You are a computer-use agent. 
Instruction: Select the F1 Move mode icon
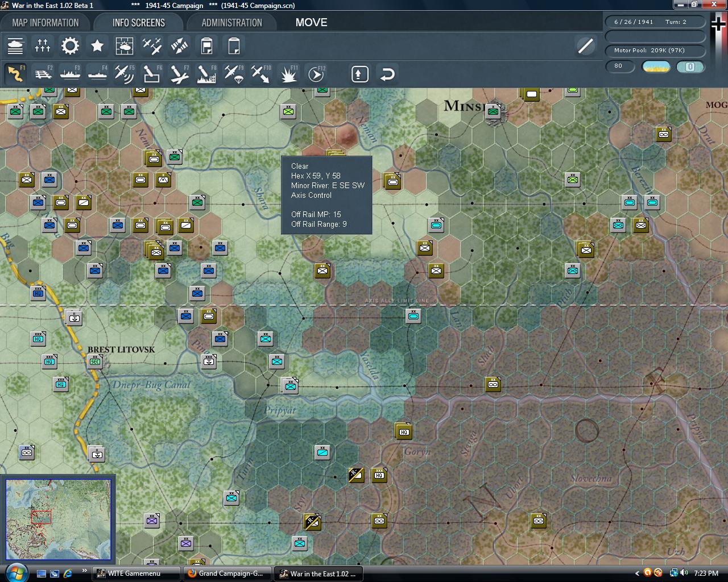pos(15,74)
